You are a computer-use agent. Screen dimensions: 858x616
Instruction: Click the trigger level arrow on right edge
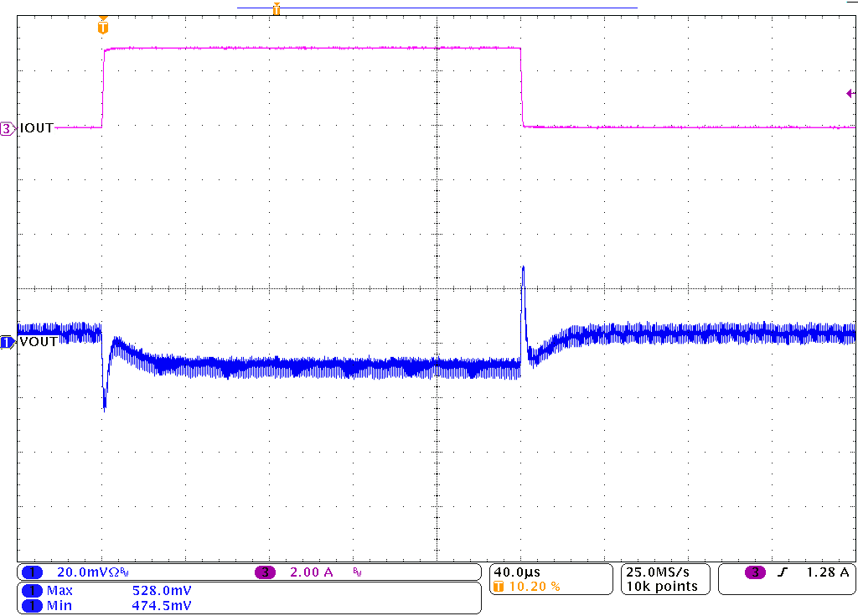click(850, 94)
